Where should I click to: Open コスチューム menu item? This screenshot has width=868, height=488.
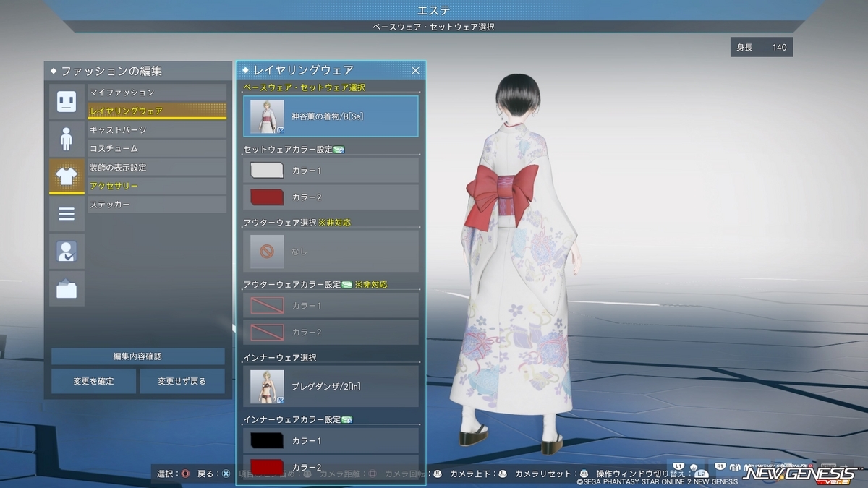pyautogui.click(x=157, y=149)
